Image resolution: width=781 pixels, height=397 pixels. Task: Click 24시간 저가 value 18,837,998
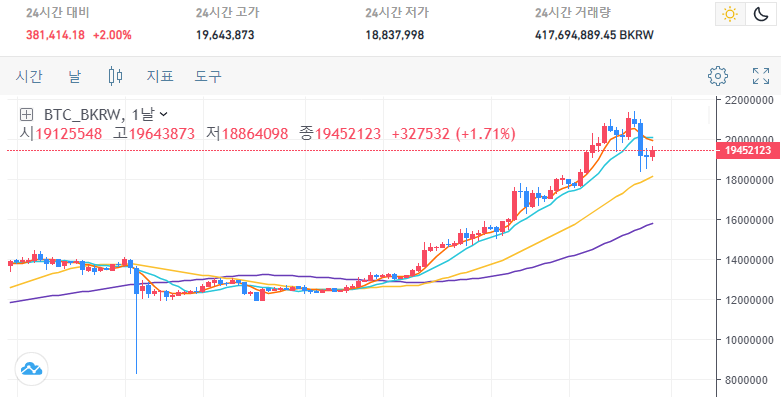tap(394, 35)
